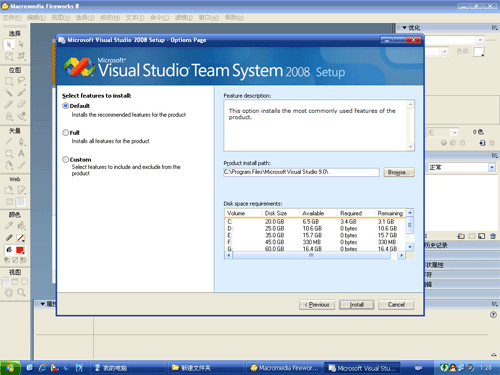This screenshot has height=375, width=500.
Task: Open the 文本 menu in Fireworks
Action: tap(135, 17)
